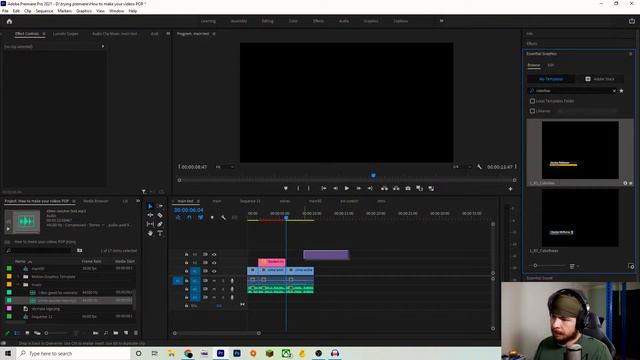The image size is (640, 360).
Task: Open the Program monitor button editor (plus)
Action: pos(510,189)
